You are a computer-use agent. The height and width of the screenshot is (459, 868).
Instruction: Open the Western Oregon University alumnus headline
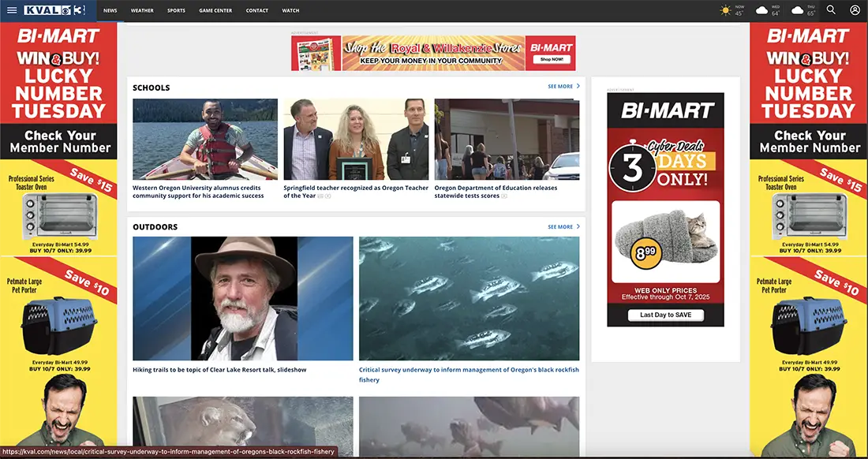(x=198, y=192)
